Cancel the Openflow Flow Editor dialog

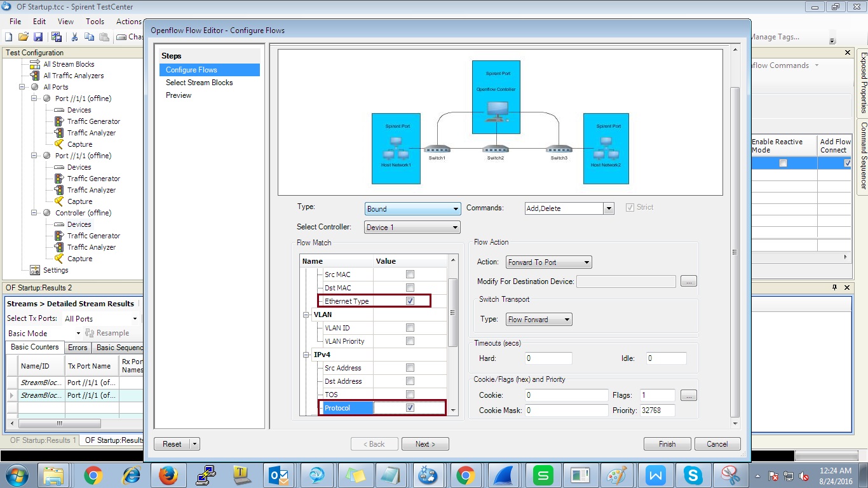point(717,444)
